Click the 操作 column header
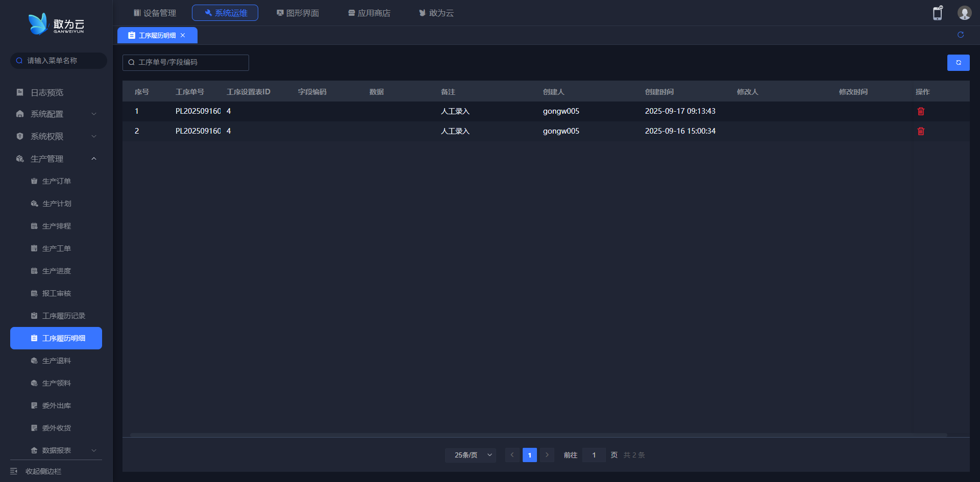Screen dimensions: 980x482 pyautogui.click(x=923, y=92)
